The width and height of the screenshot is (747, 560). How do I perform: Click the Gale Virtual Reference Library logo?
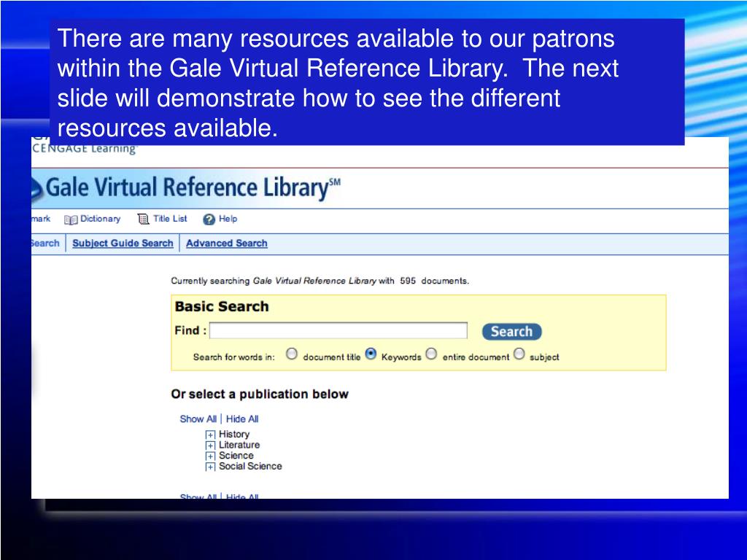[x=186, y=187]
